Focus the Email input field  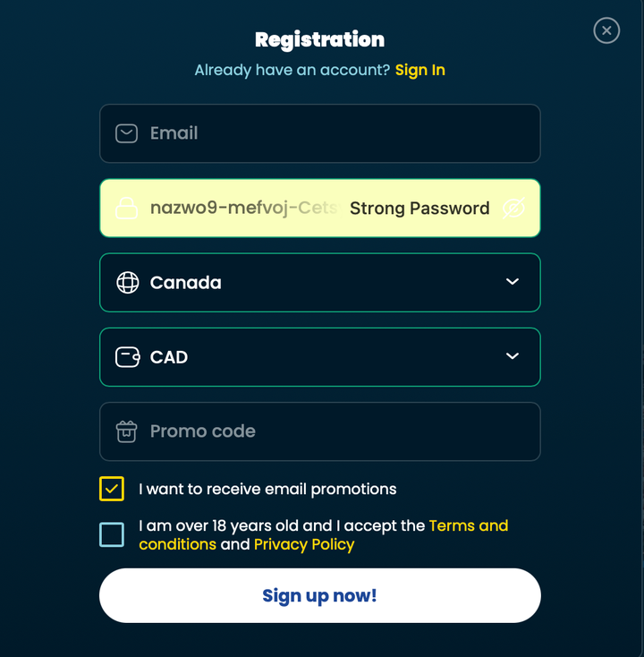click(x=320, y=133)
